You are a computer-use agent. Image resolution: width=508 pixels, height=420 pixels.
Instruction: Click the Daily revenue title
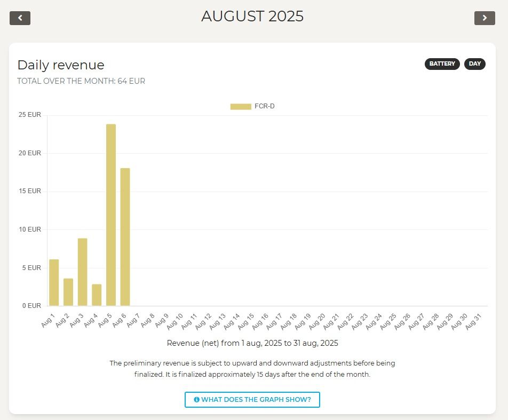tap(61, 65)
